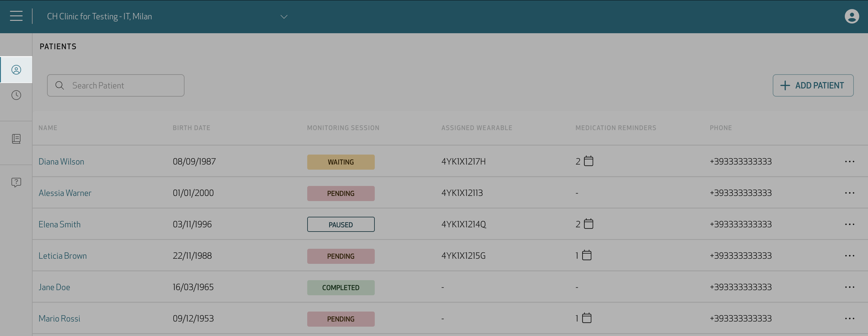Click the WAITING status badge
This screenshot has width=868, height=336.
pyautogui.click(x=341, y=162)
